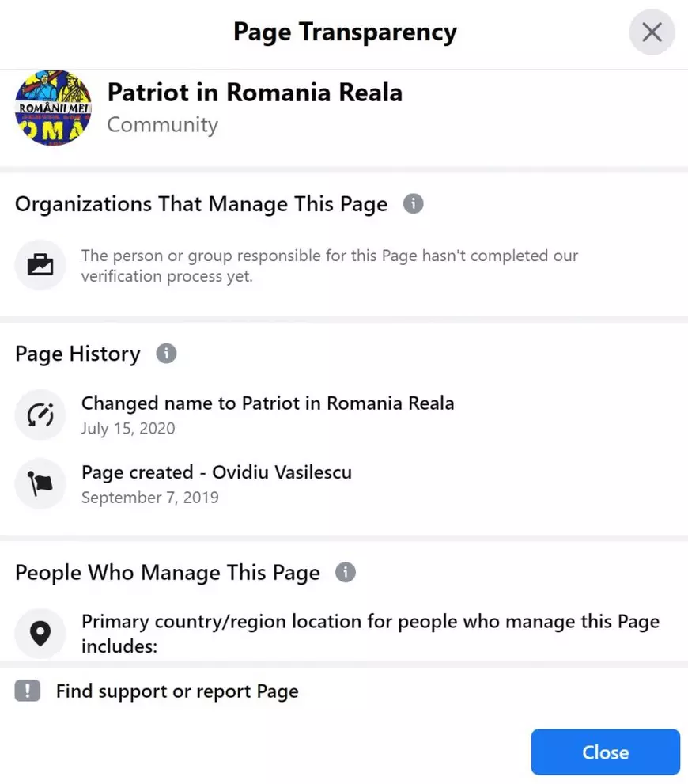Viewport: 688px width, 784px height.
Task: Click the briefcase verification icon
Action: 40,265
